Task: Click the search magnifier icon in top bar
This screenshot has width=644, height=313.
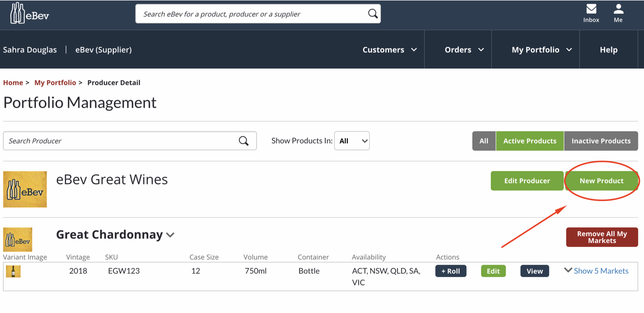Action: click(x=373, y=14)
